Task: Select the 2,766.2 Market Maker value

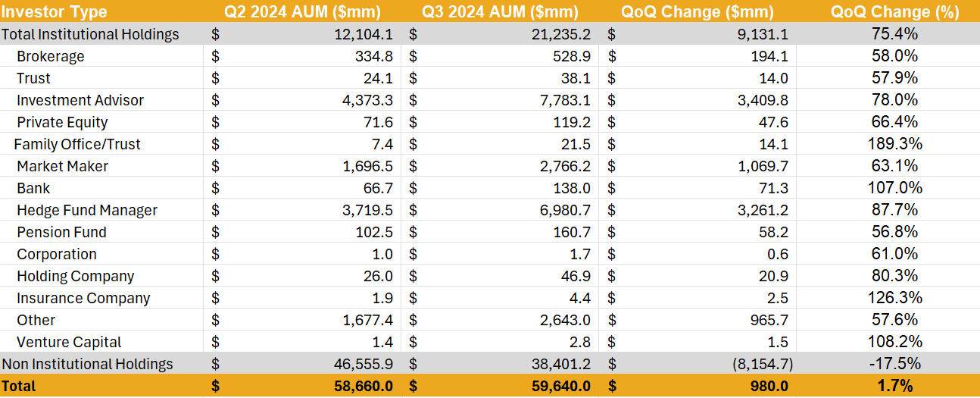Action: click(x=564, y=166)
